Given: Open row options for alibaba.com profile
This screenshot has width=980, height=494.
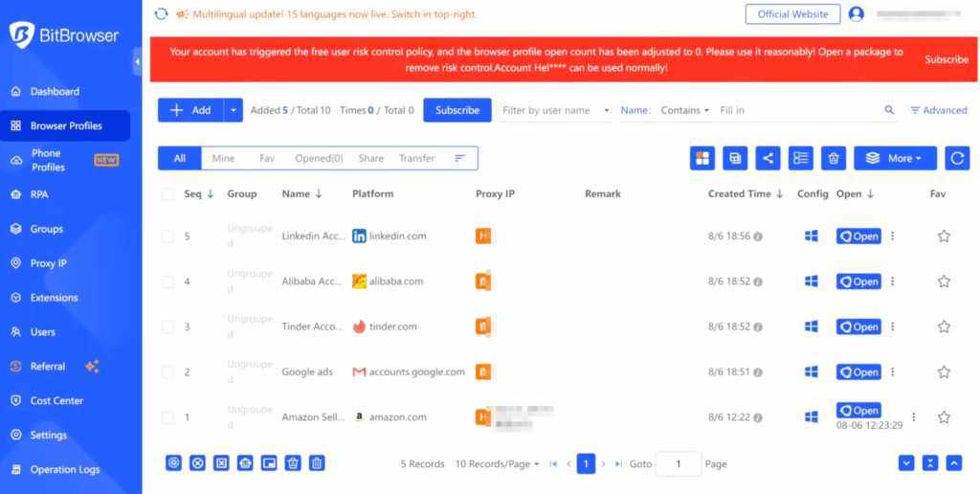Looking at the screenshot, I should pos(893,281).
